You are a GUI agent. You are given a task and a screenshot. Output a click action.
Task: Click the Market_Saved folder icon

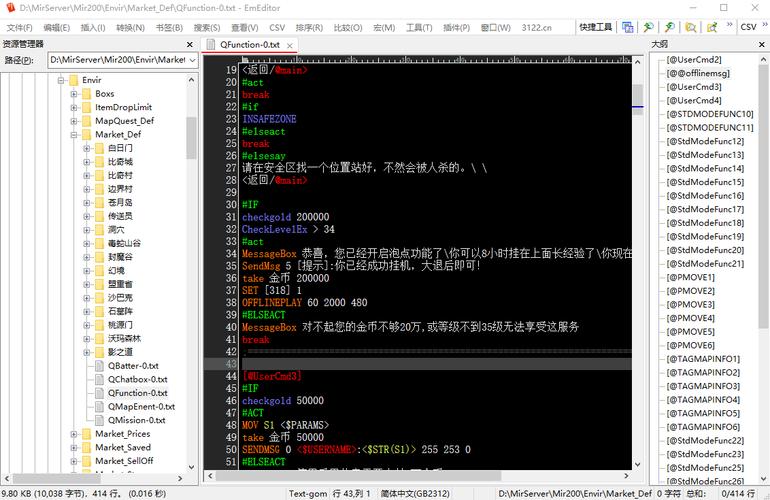pos(87,447)
